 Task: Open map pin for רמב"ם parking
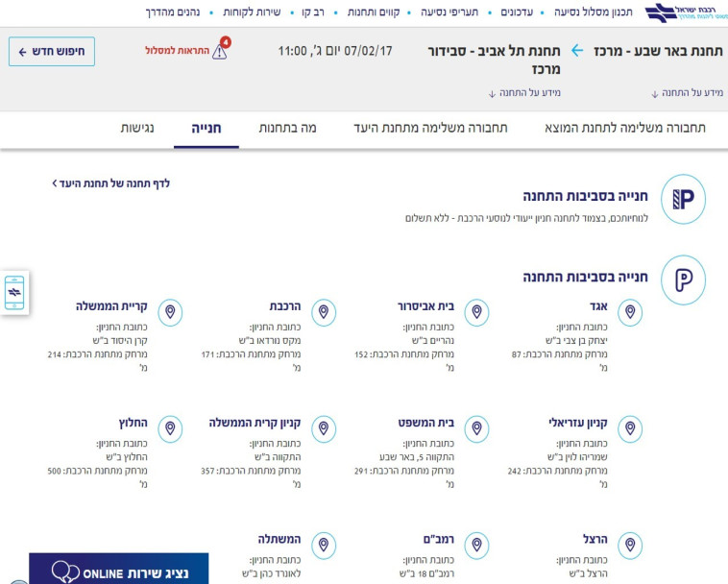(x=476, y=545)
